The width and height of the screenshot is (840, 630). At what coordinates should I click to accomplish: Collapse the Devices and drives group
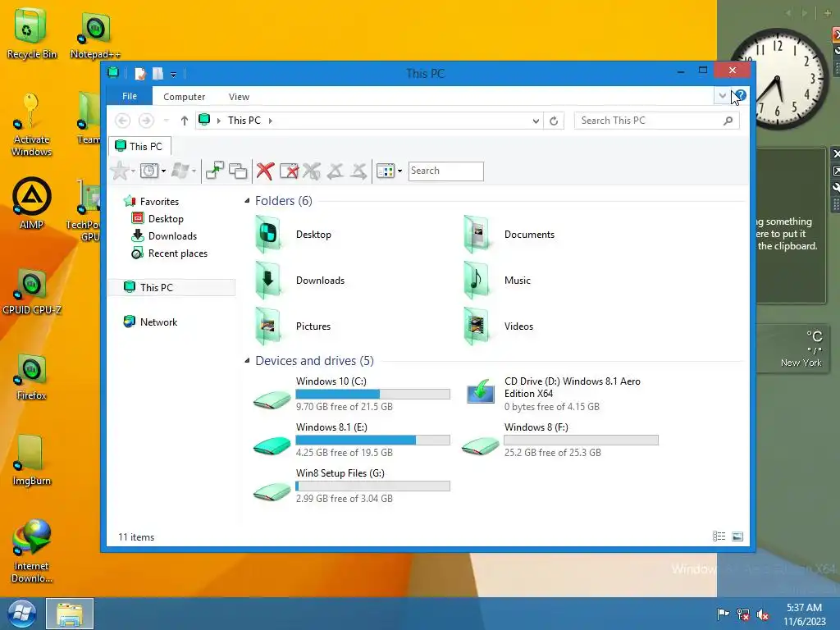[x=247, y=361]
